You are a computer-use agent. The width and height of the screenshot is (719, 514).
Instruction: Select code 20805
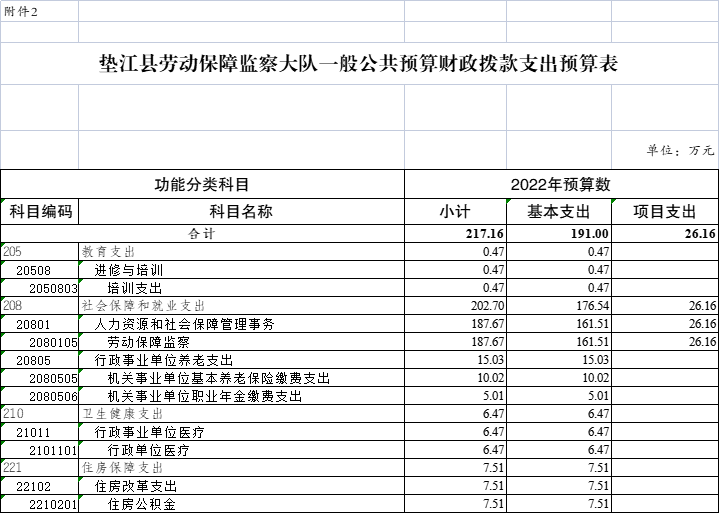(x=40, y=359)
